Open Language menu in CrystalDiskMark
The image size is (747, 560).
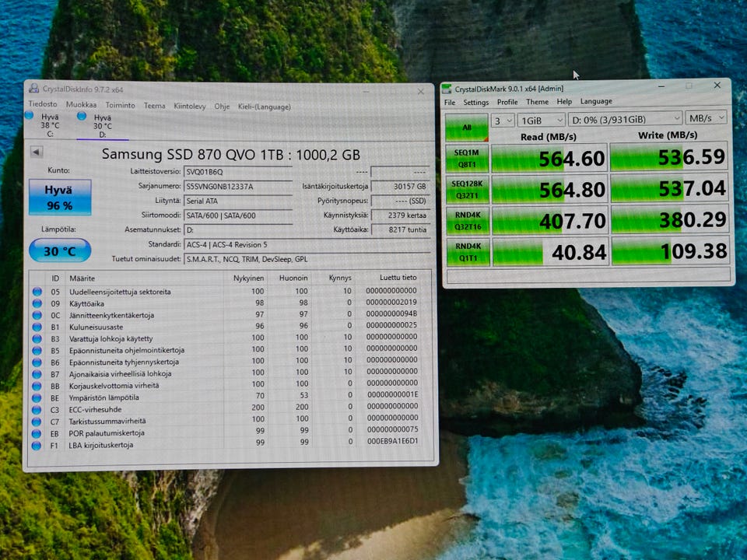(x=596, y=101)
